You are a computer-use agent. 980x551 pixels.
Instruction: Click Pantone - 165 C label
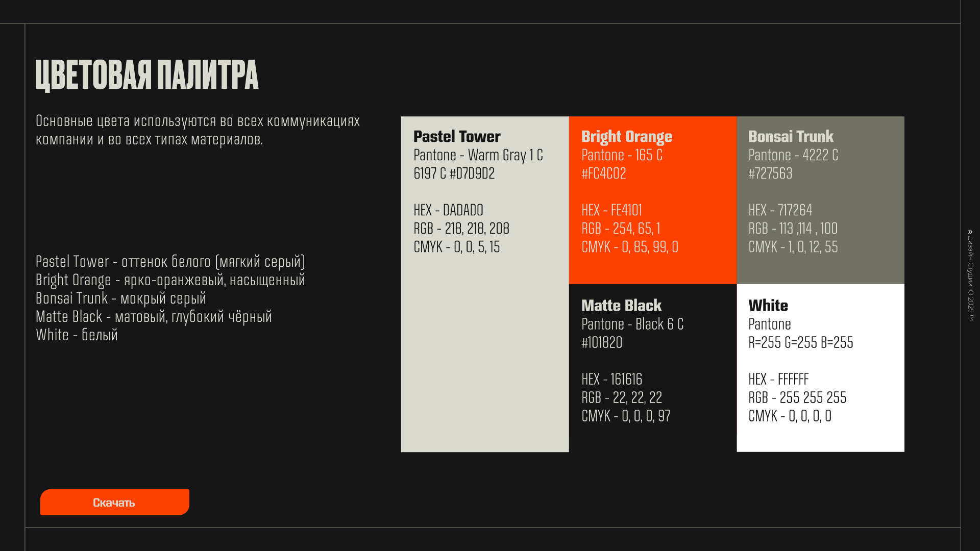622,155
